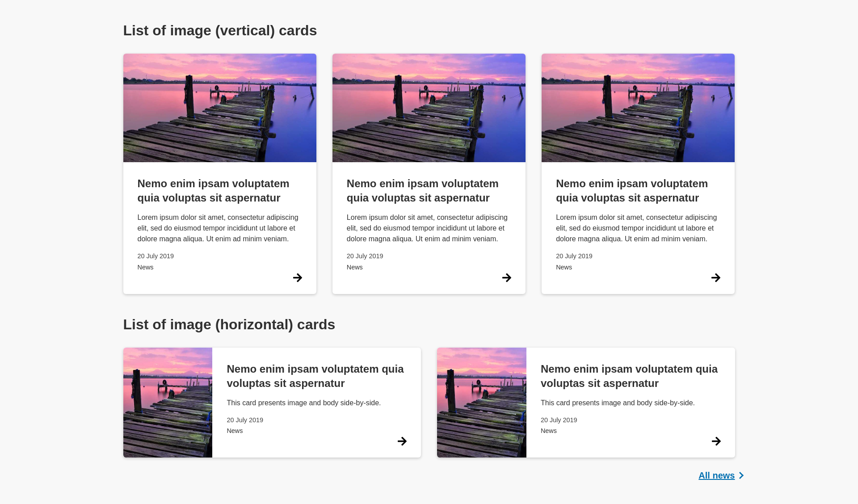The width and height of the screenshot is (858, 504).
Task: Click the News label on the first vertical card
Action: (145, 267)
